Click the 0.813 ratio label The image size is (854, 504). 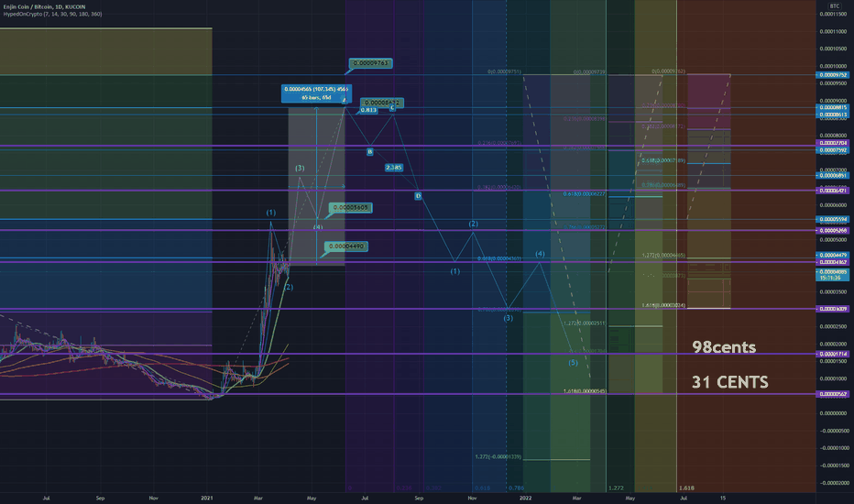[x=368, y=110]
